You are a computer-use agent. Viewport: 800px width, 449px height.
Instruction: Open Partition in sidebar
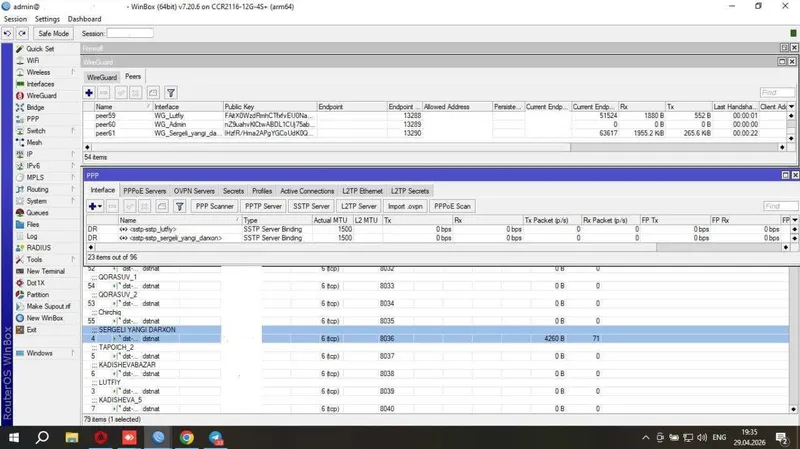coord(37,295)
